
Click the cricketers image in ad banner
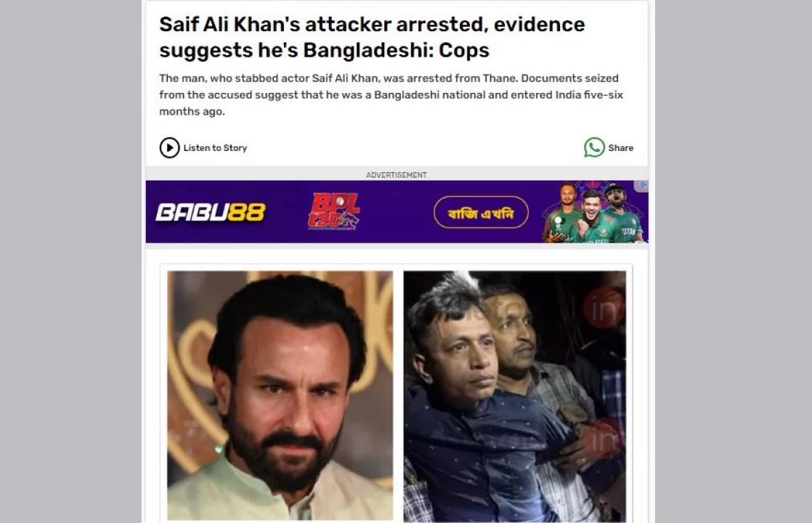coord(593,212)
